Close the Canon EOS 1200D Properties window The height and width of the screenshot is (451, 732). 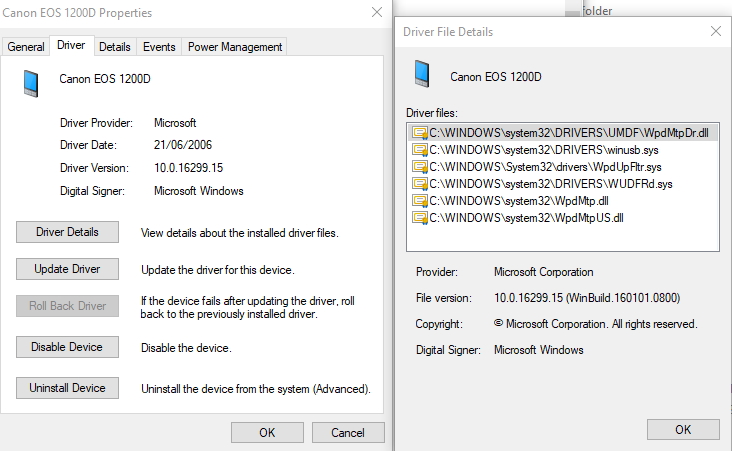point(377,12)
